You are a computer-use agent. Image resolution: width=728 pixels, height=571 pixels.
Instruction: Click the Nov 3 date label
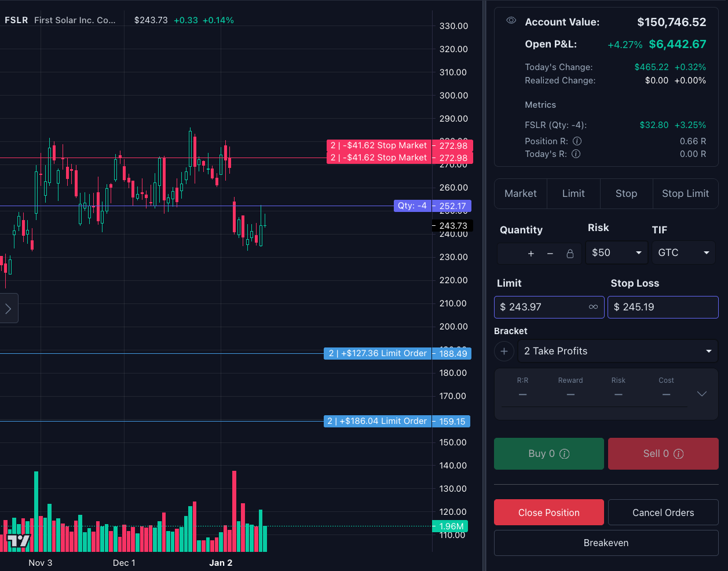[41, 563]
